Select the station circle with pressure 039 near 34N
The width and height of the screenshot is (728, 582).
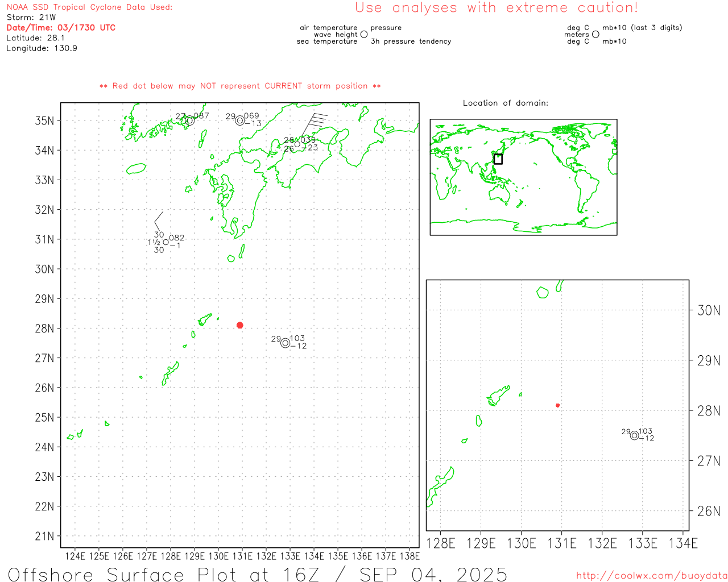297,144
